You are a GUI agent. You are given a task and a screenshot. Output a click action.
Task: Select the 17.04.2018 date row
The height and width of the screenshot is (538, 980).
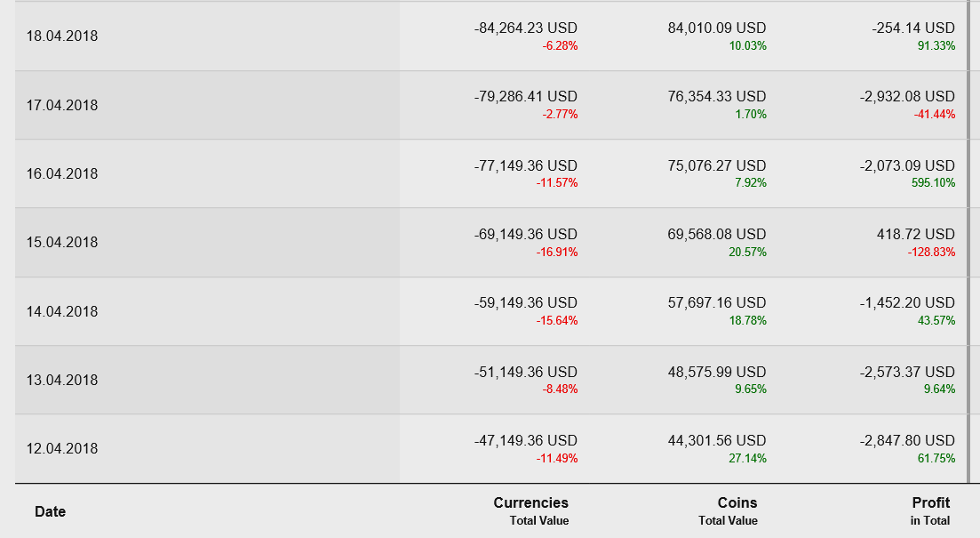click(62, 105)
